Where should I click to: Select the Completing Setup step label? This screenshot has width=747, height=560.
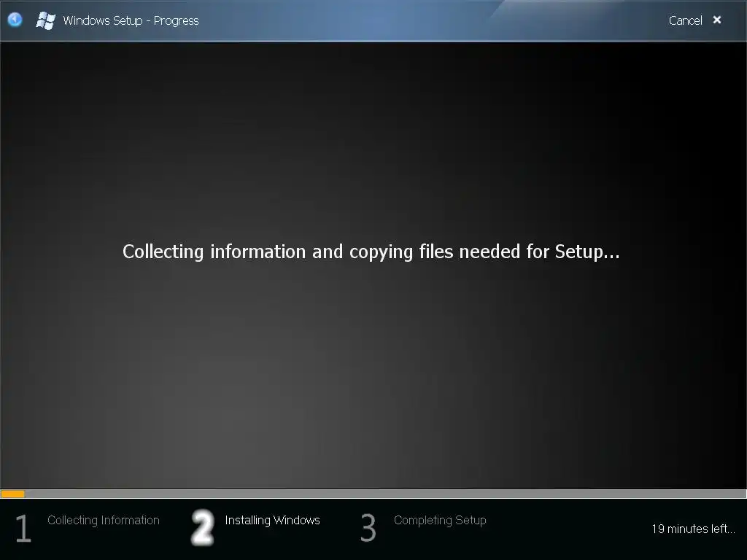(440, 520)
